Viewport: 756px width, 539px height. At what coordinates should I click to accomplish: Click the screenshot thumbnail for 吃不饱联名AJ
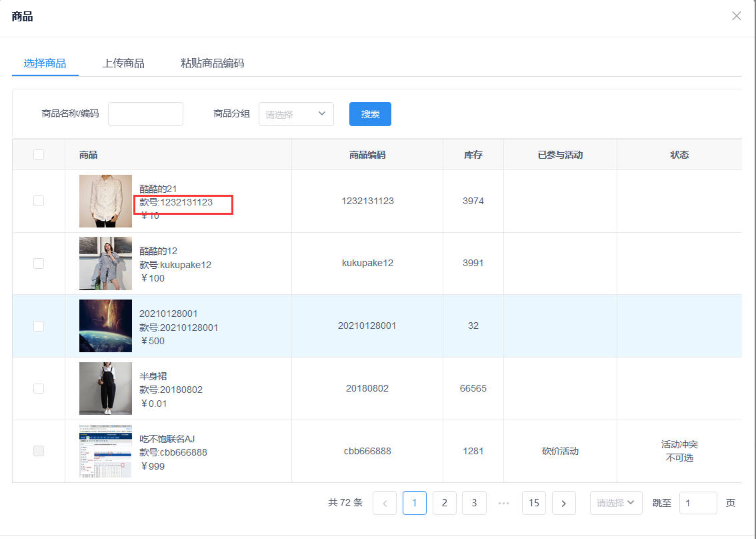(x=105, y=451)
